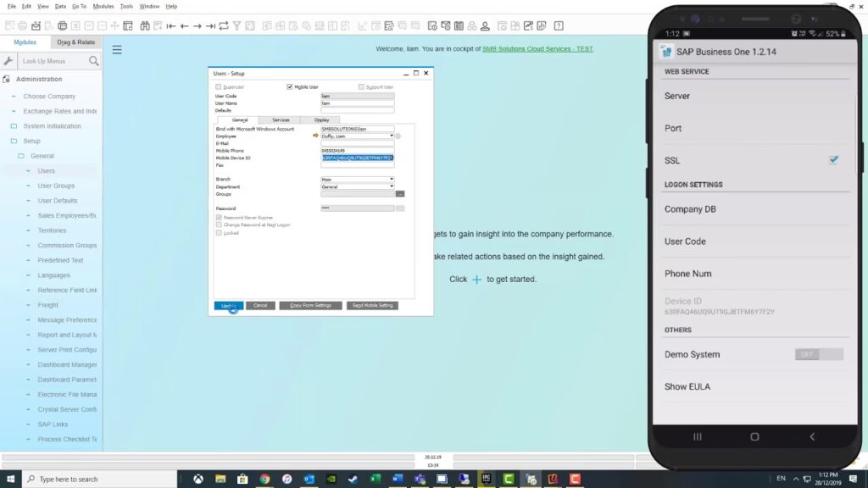The image size is (868, 488).
Task: Click the hamburger menu icon in cockpit
Action: click(x=117, y=50)
